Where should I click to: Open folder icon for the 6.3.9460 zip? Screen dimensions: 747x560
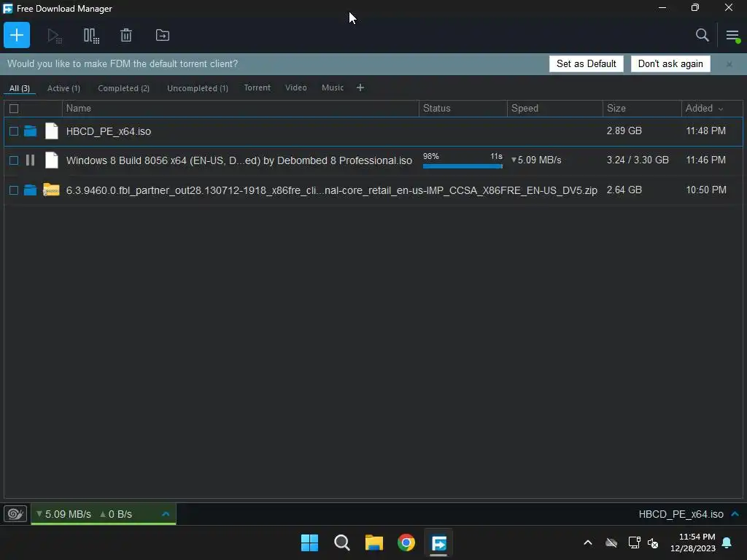(31, 190)
